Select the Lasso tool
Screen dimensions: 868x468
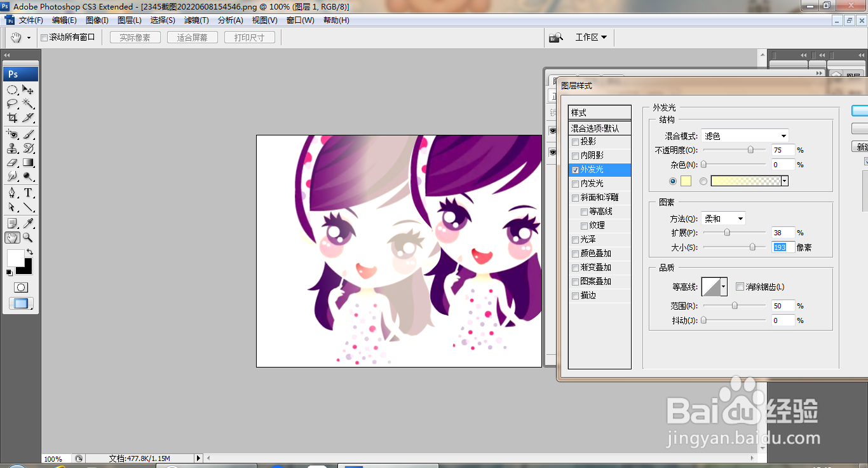[12, 104]
